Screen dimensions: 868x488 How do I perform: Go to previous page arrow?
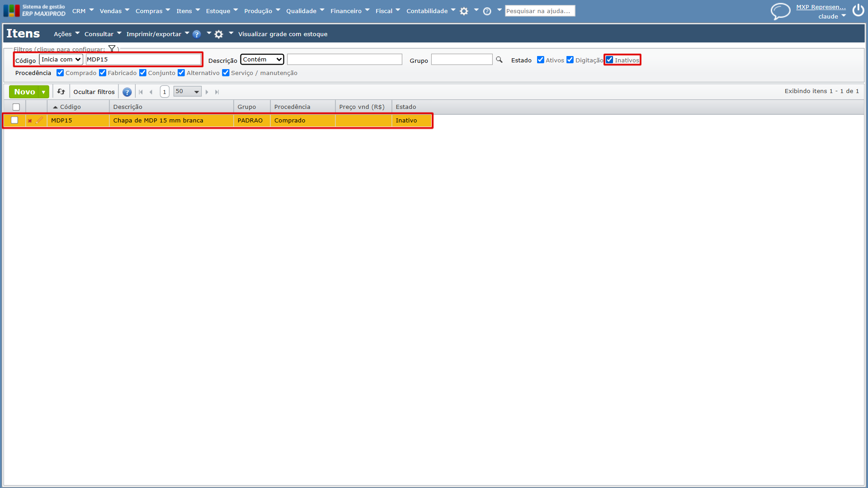[151, 92]
